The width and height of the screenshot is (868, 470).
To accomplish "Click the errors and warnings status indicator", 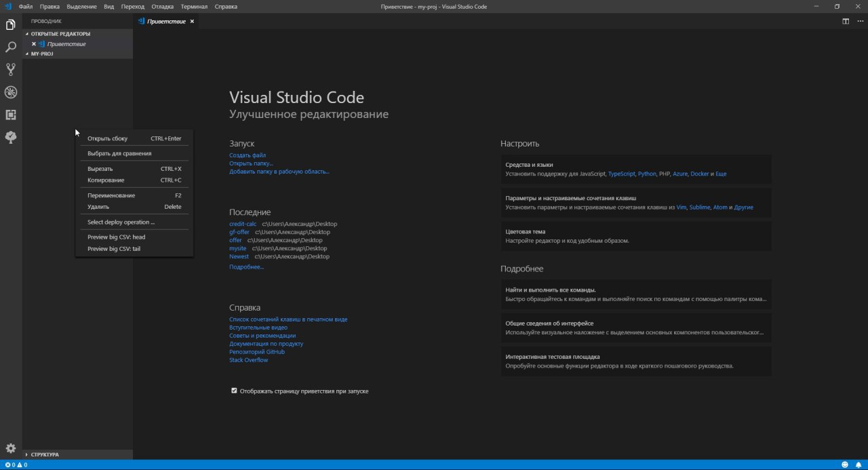I will pos(16,465).
